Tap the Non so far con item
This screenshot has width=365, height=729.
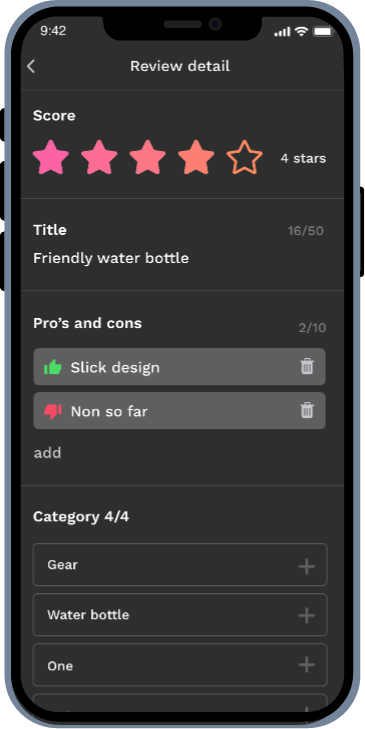(x=179, y=411)
